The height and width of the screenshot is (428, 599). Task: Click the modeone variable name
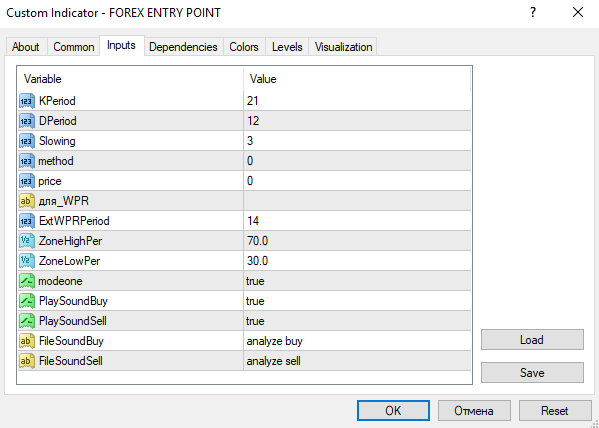tap(60, 281)
